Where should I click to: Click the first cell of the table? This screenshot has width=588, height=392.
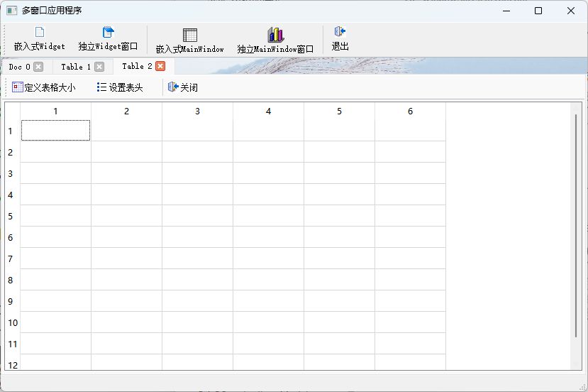coord(55,131)
